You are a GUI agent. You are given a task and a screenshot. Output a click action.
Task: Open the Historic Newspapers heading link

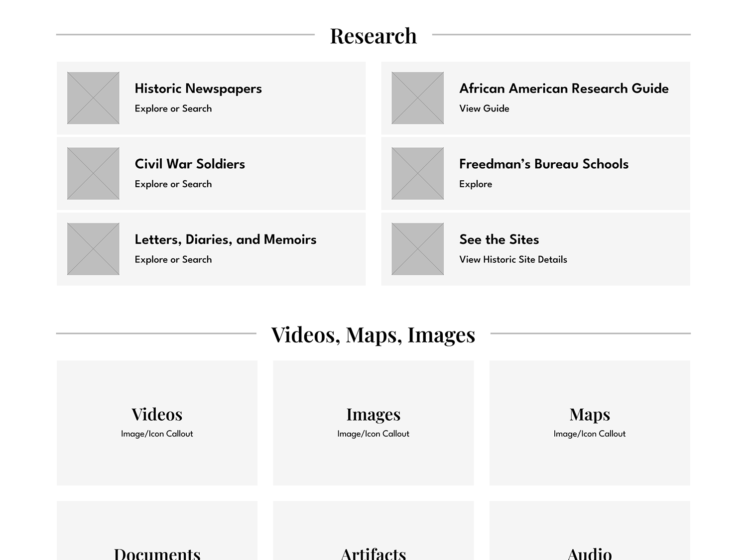[198, 89]
